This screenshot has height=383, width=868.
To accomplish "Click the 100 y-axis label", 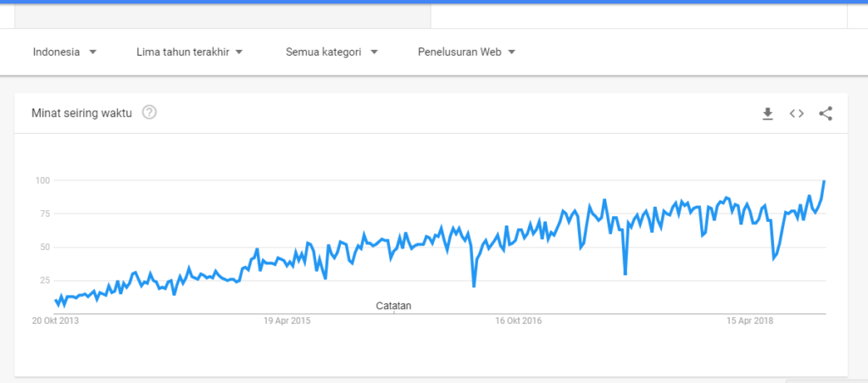I will coord(43,180).
